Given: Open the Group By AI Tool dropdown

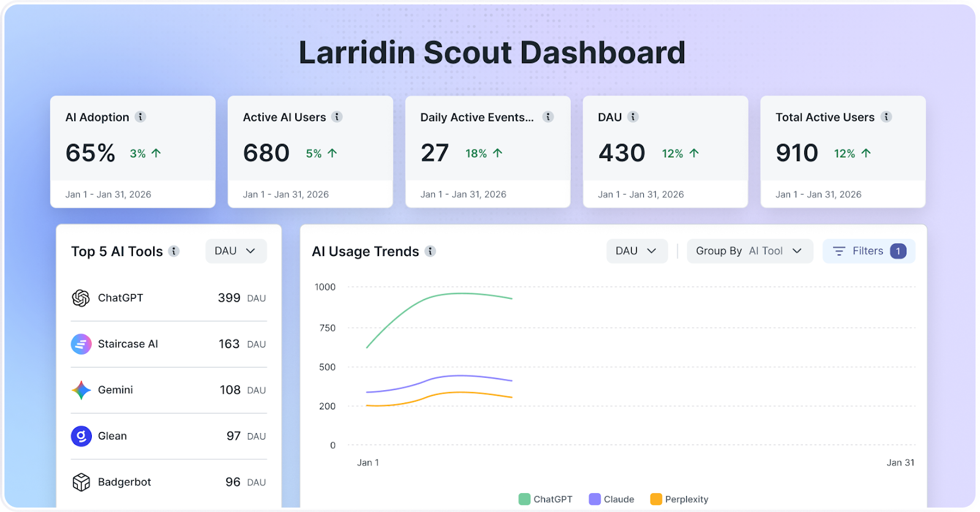Looking at the screenshot, I should pos(750,251).
